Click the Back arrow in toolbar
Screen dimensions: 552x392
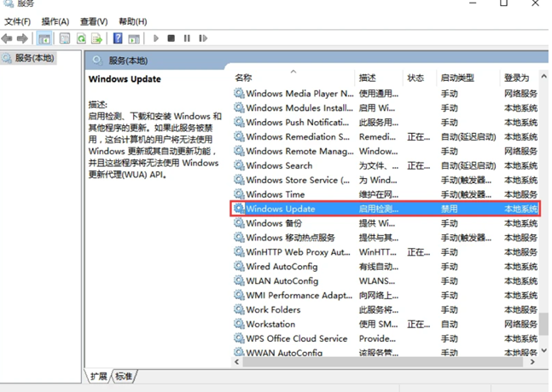7,38
